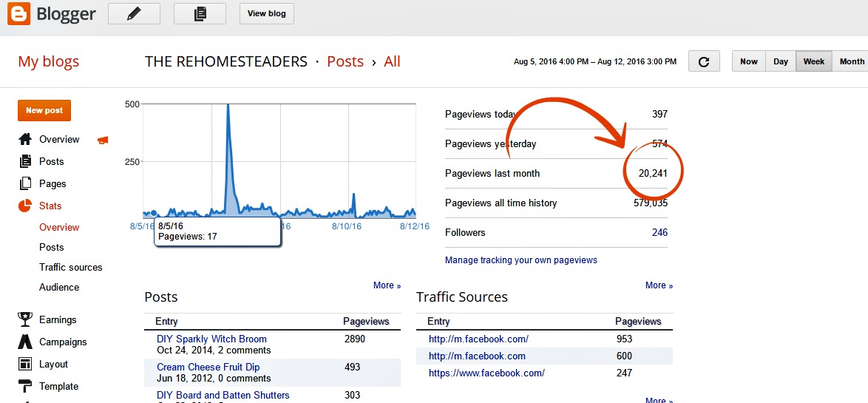Image resolution: width=868 pixels, height=403 pixels.
Task: Switch time range to Day
Action: [780, 61]
